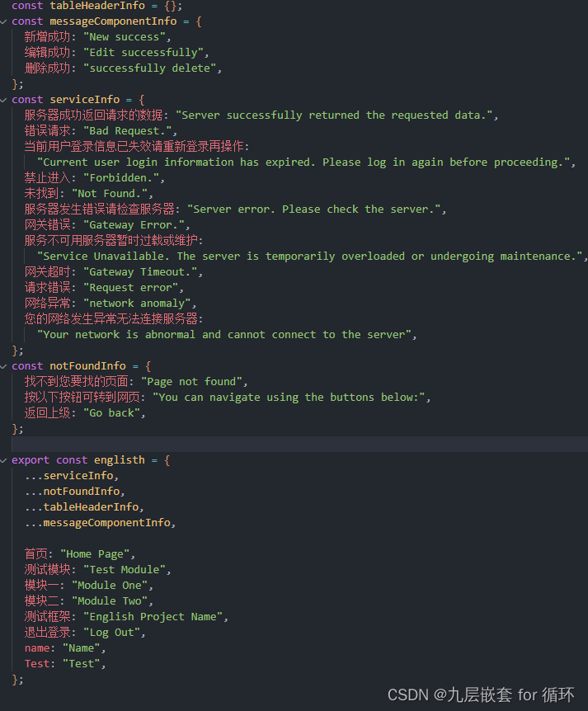
Task: Click the ...serviceInfo spread line
Action: pos(72,476)
